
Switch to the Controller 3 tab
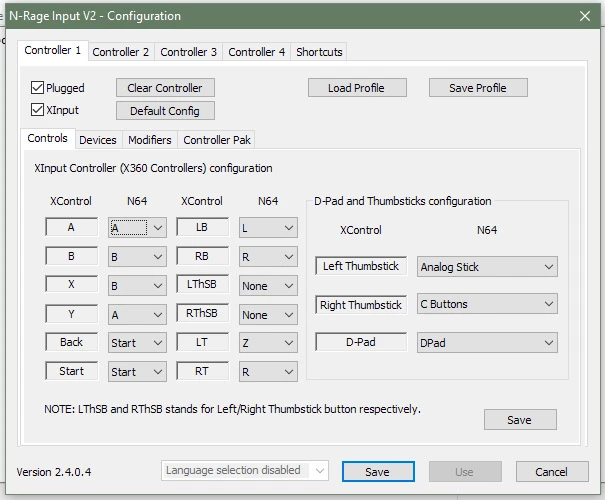coord(188,52)
